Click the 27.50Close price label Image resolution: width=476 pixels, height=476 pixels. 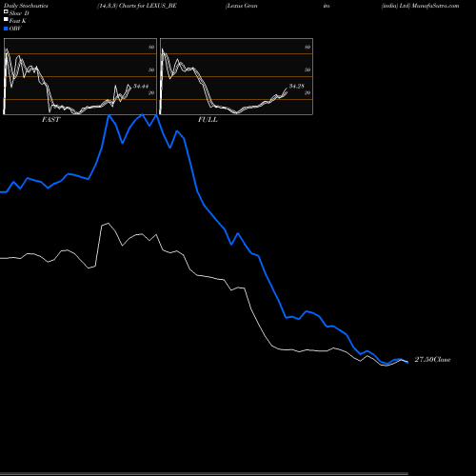coord(432,360)
